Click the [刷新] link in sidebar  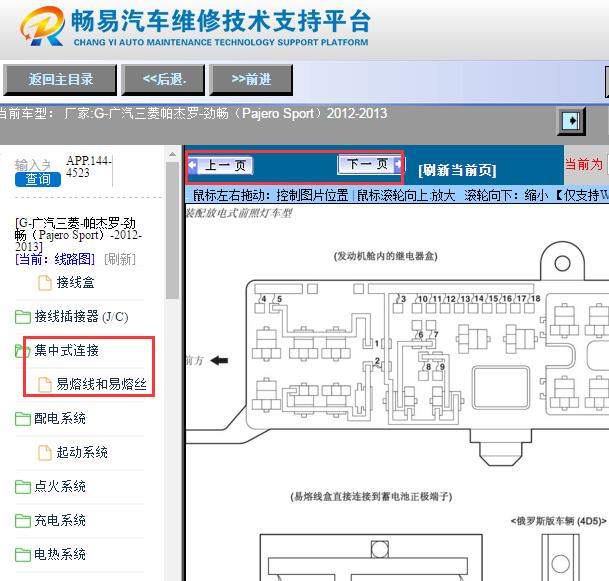click(120, 259)
